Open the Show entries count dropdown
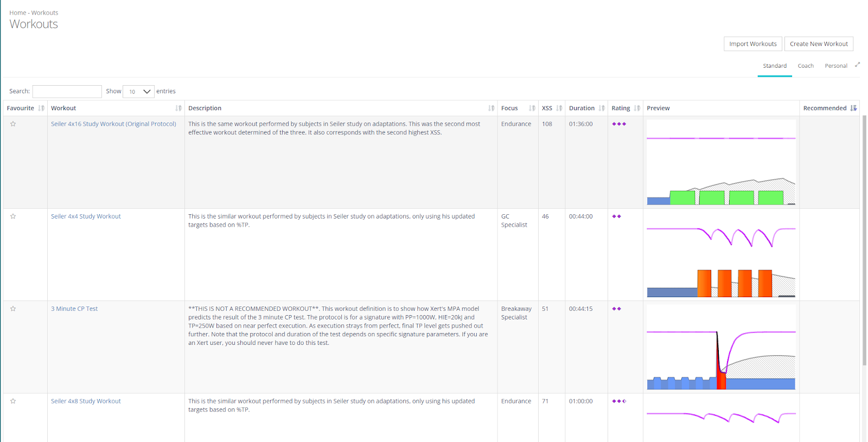This screenshot has width=868, height=442. (138, 92)
